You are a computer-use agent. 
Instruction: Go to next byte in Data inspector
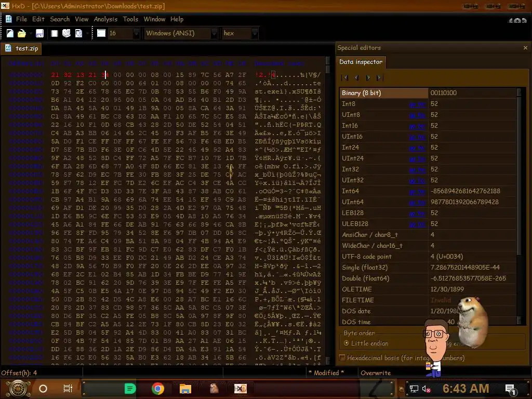(368, 78)
